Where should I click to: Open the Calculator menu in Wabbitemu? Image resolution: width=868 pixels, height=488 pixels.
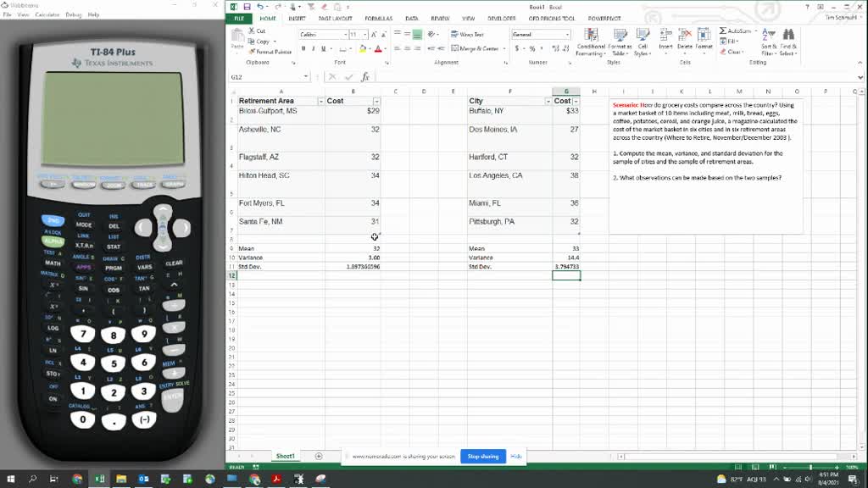[47, 15]
